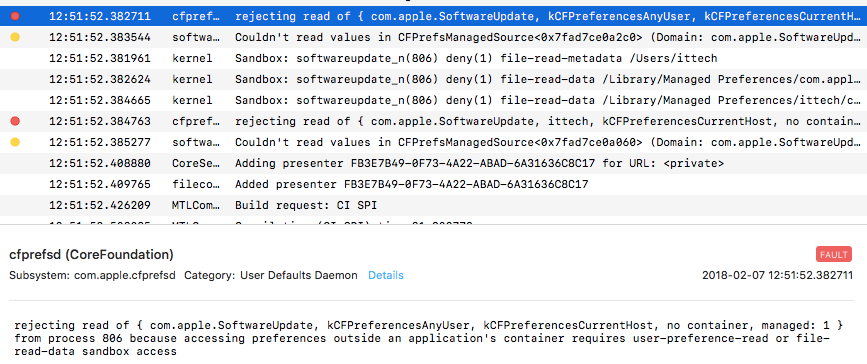Screen dimensions: 867x364
Task: Select cfpref… row rejecting read with ittech
Action: [x=434, y=121]
